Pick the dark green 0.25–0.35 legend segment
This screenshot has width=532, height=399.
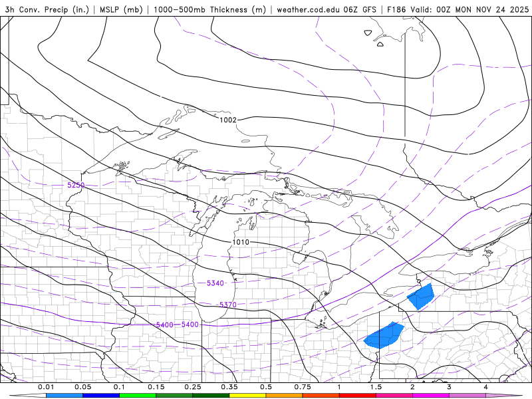pos(211,396)
